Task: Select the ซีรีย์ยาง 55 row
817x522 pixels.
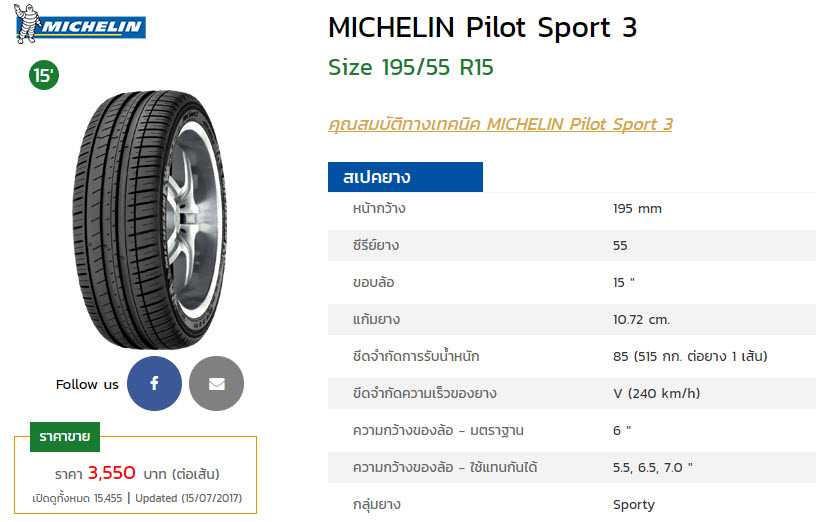Action: [572, 245]
